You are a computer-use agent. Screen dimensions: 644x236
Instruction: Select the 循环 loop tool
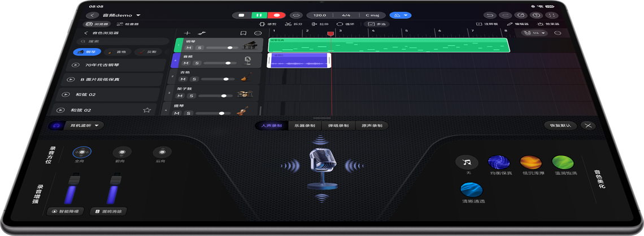tap(345, 24)
